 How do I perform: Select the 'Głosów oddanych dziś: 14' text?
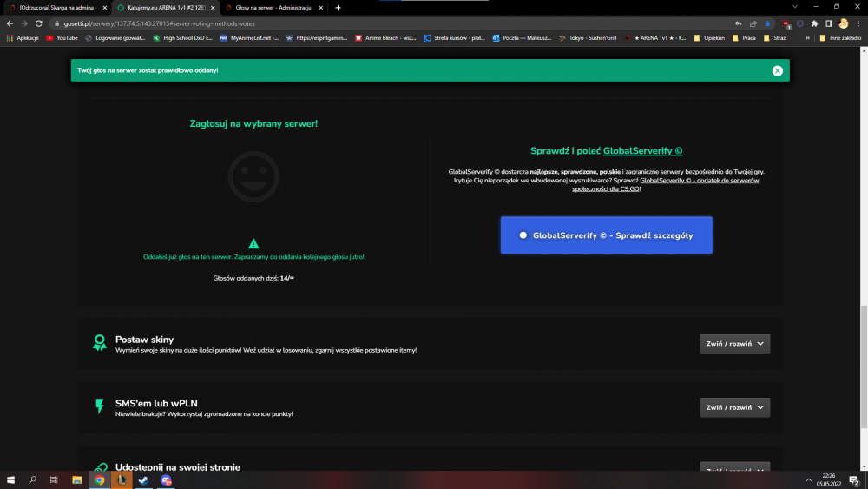[x=252, y=278]
